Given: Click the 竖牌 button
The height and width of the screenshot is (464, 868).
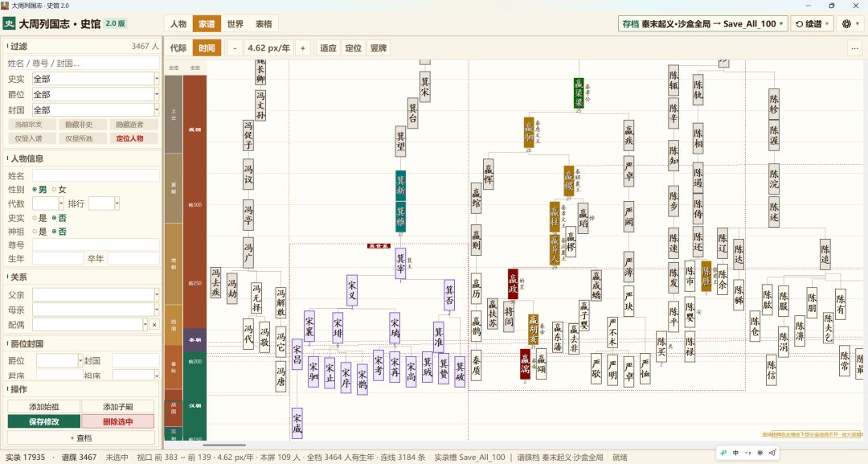Looking at the screenshot, I should tap(379, 48).
